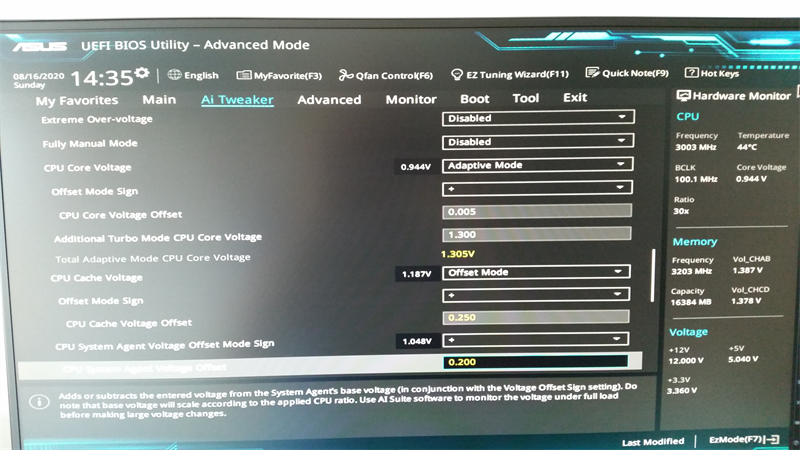This screenshot has width=800, height=450.
Task: Click the Qfan Control fan icon
Action: (x=345, y=75)
